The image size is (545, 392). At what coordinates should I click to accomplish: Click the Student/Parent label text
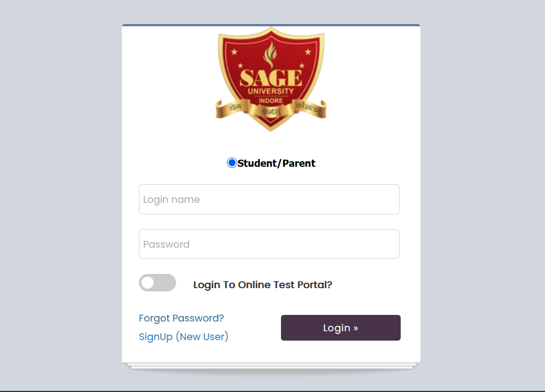pos(277,163)
